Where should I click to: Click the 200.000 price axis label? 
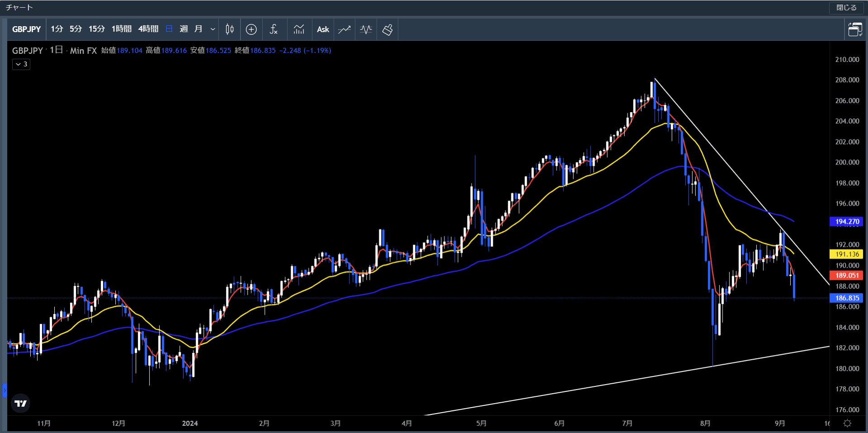[x=847, y=162]
